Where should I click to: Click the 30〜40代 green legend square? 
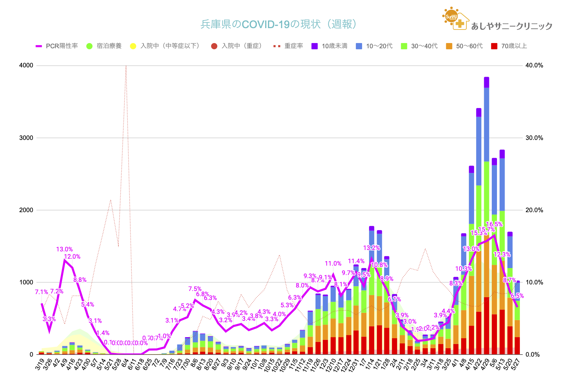404,46
